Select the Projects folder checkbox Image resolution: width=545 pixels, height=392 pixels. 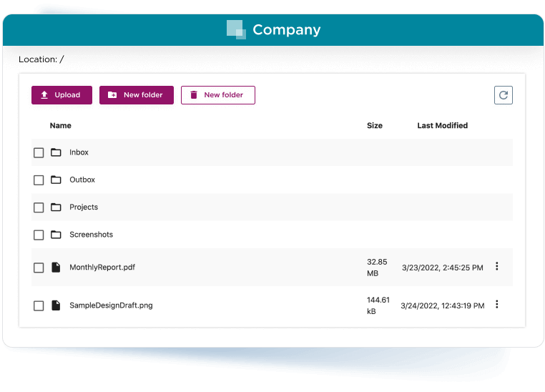39,207
